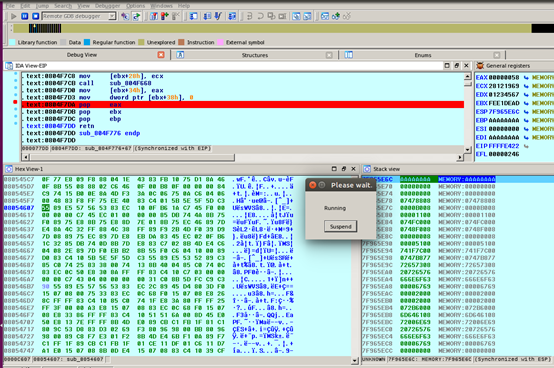Pause the process with the pause icon
The height and width of the screenshot is (368, 554).
pos(24,16)
